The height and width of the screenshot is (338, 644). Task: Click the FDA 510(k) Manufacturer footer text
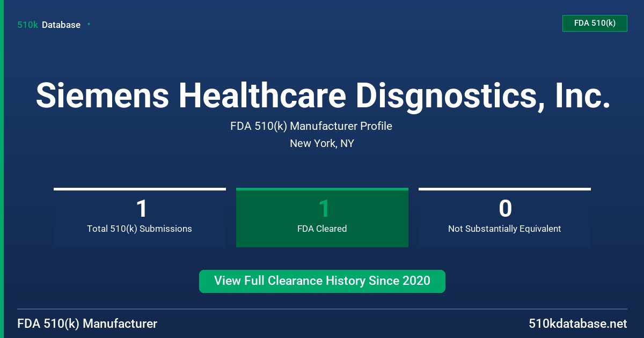coord(87,324)
